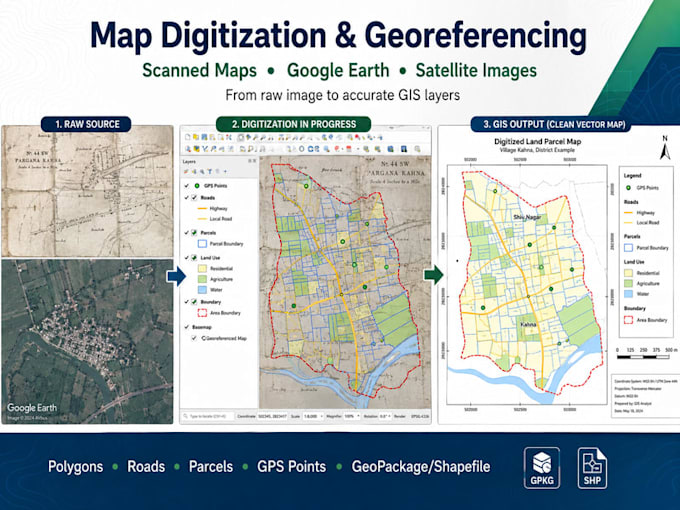Click the SHP file format icon

592,468
